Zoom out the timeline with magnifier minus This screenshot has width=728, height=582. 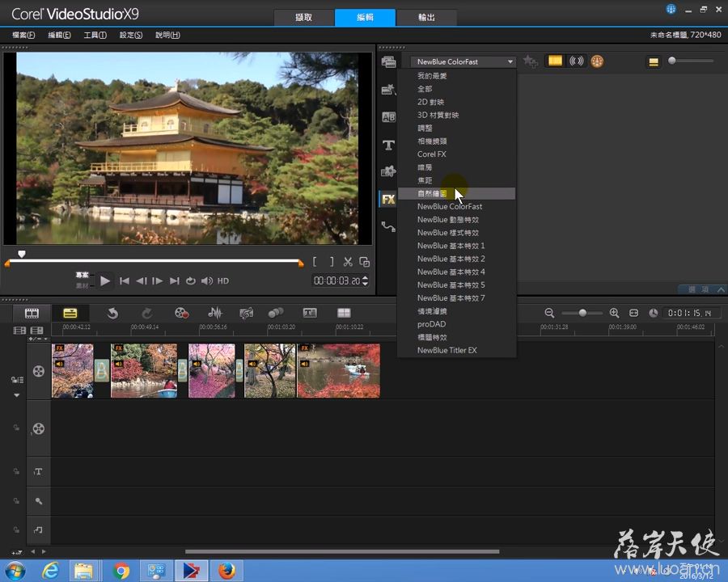pyautogui.click(x=549, y=314)
